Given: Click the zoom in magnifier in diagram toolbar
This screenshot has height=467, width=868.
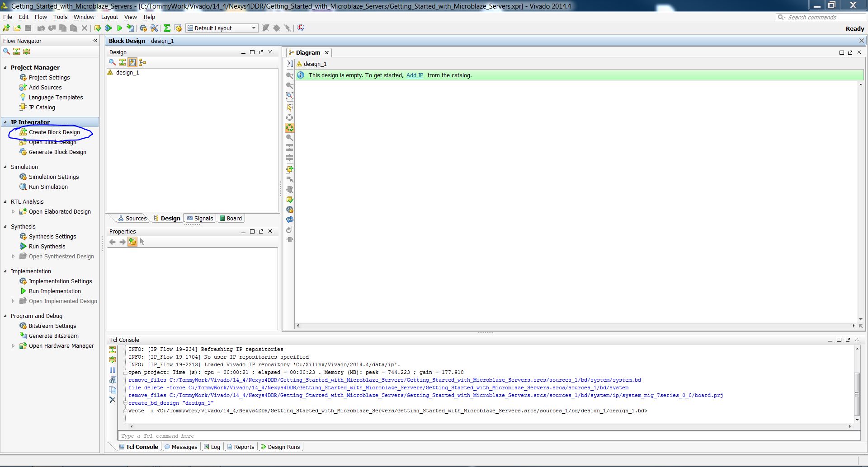Looking at the screenshot, I should click(x=290, y=75).
